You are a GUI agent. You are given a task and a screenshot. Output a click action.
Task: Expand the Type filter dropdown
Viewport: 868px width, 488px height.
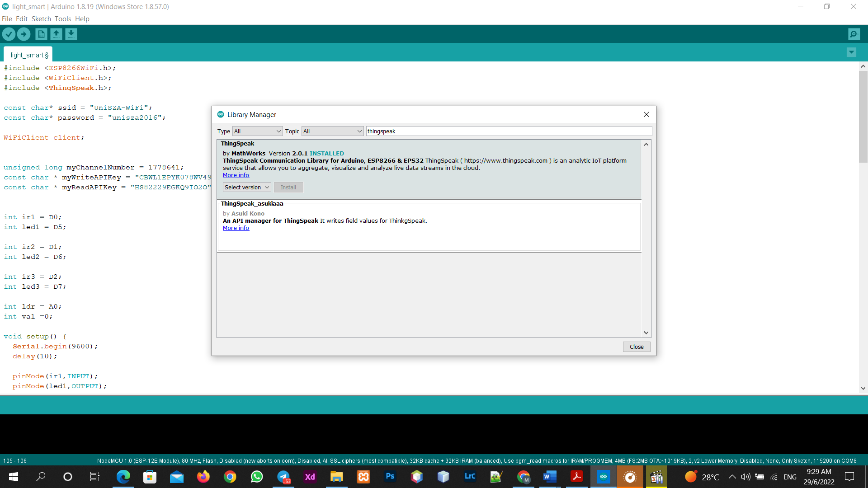click(257, 131)
